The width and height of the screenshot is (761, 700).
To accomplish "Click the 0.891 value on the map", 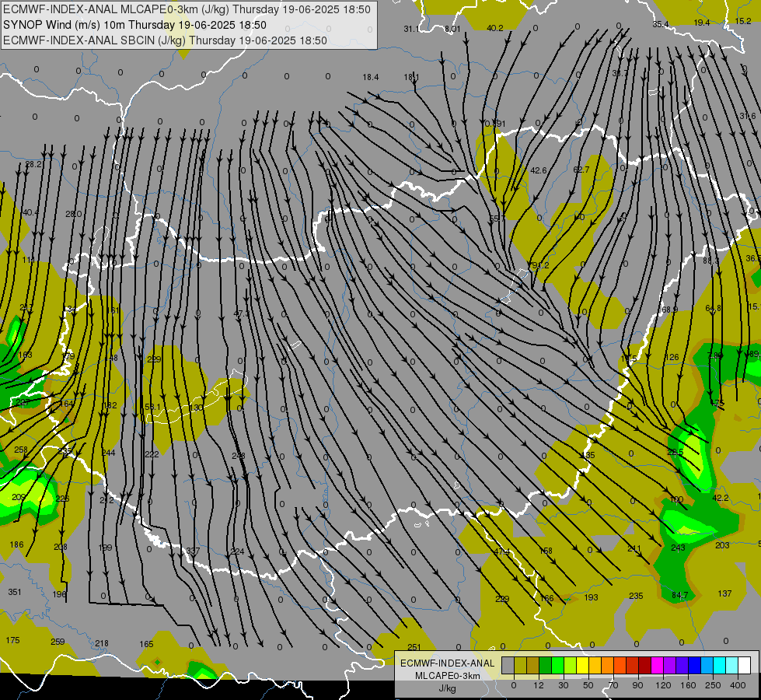I will (x=495, y=124).
